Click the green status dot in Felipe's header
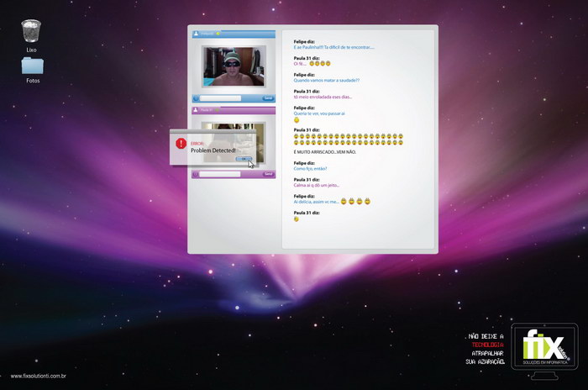The height and width of the screenshot is (390, 588). click(x=218, y=34)
